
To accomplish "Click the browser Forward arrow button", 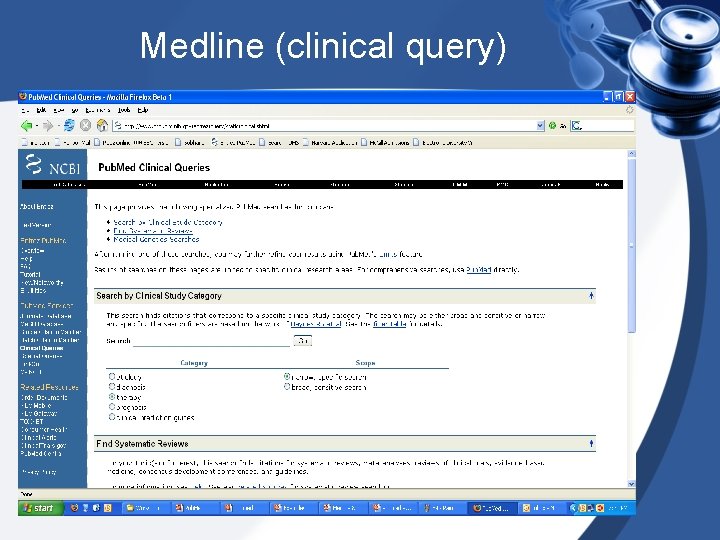I will pyautogui.click(x=47, y=125).
